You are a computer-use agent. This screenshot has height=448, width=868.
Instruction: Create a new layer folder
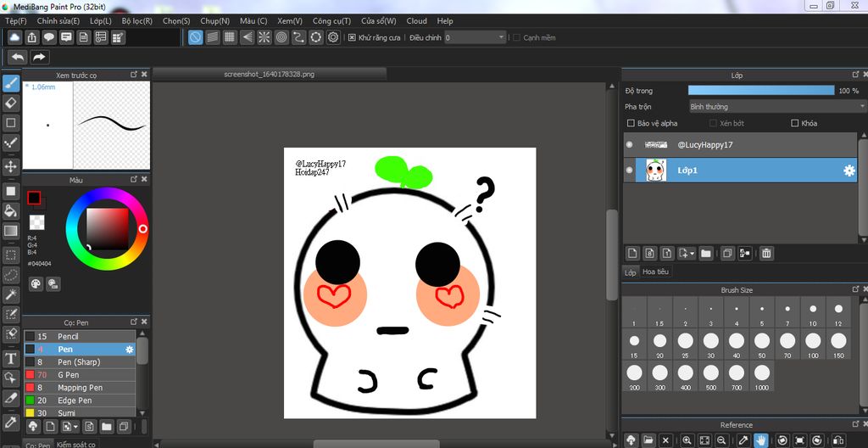(x=706, y=254)
